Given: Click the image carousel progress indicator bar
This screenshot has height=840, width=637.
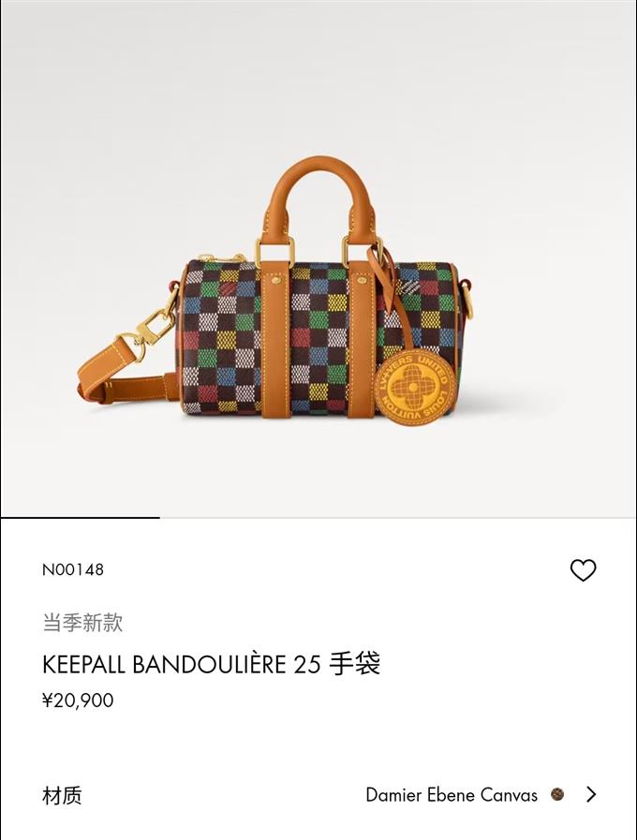Looking at the screenshot, I should coord(81,518).
